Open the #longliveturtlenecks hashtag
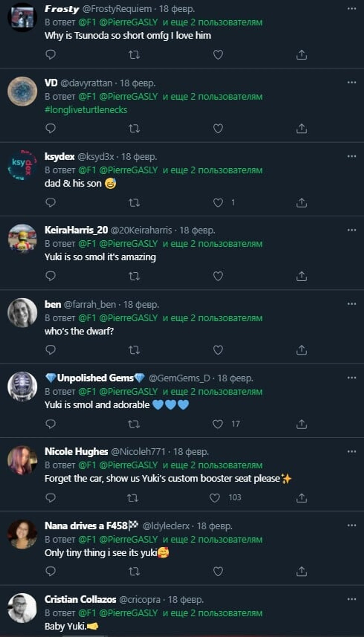 pos(86,110)
